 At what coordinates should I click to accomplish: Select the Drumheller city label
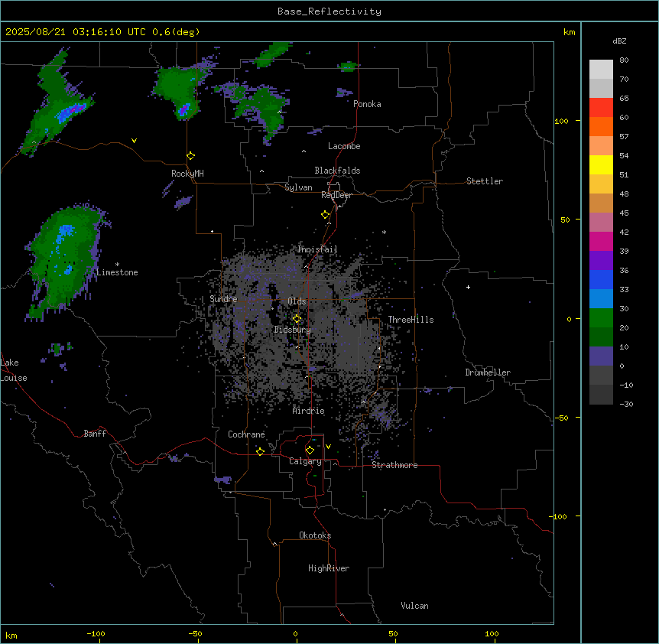point(488,372)
